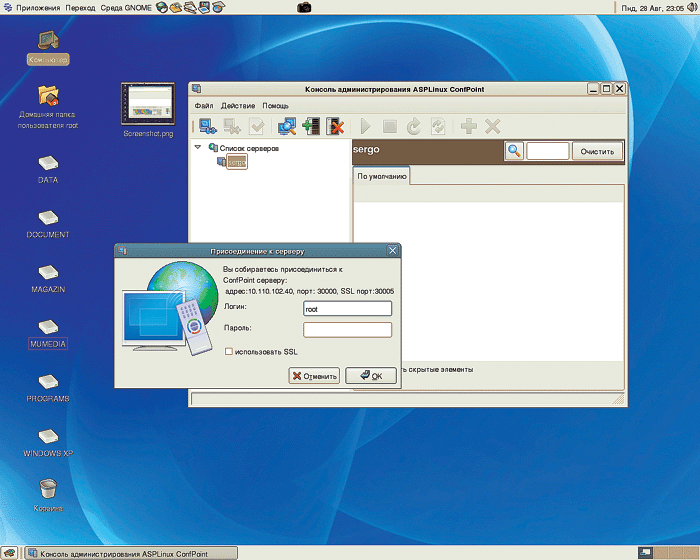Click the search text field in console
Screen dimensions: 700x560
tap(548, 151)
